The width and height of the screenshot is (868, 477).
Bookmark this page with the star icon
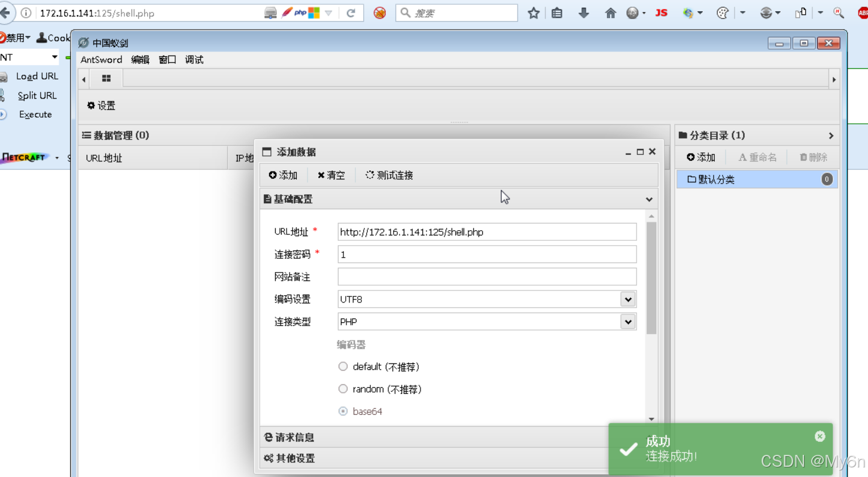pos(534,13)
